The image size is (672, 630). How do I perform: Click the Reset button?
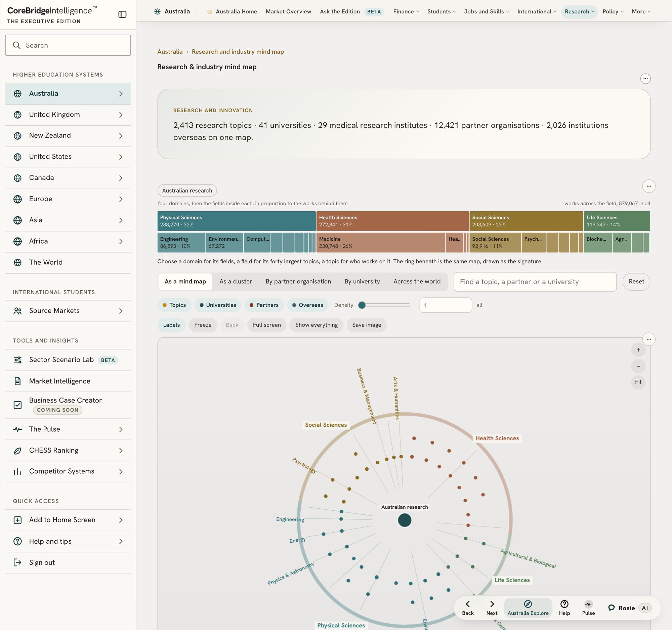coord(636,282)
